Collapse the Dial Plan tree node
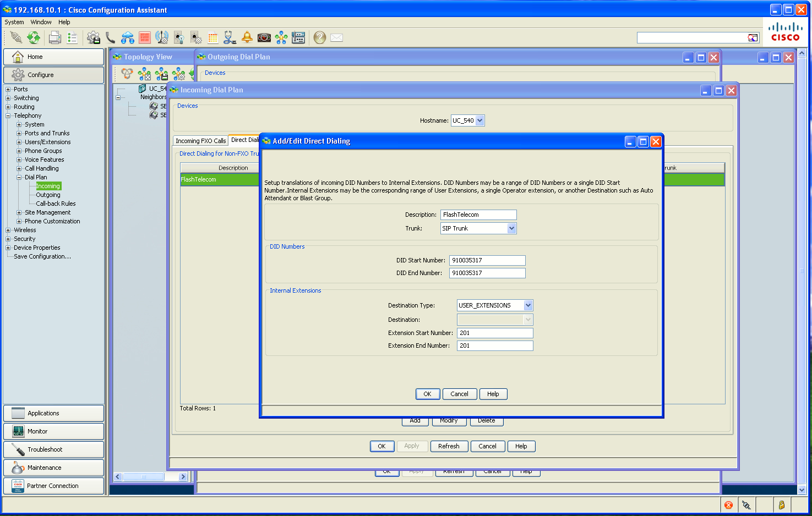This screenshot has width=812, height=516. point(19,177)
